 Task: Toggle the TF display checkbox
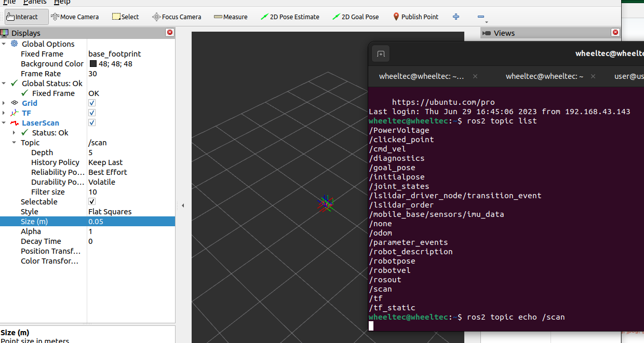point(92,113)
